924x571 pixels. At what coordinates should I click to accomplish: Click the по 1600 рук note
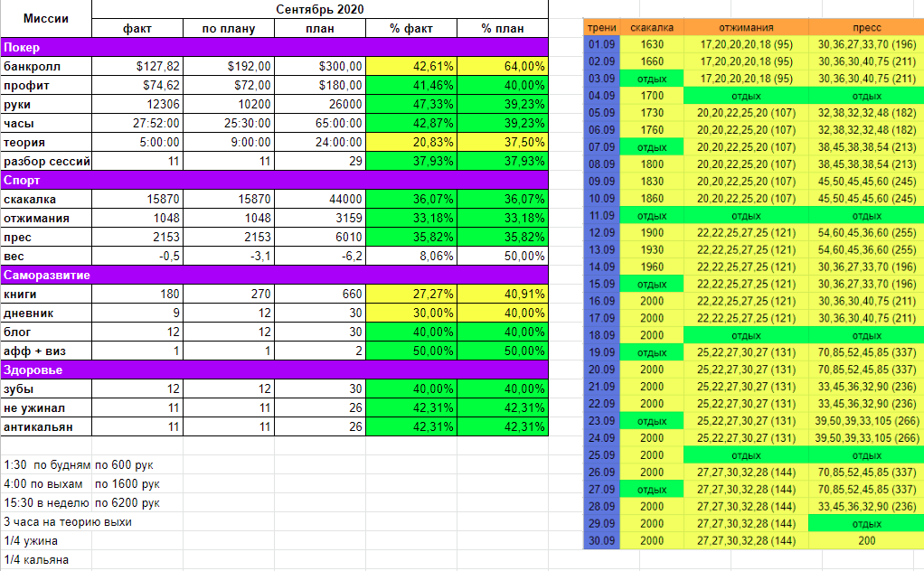127,484
